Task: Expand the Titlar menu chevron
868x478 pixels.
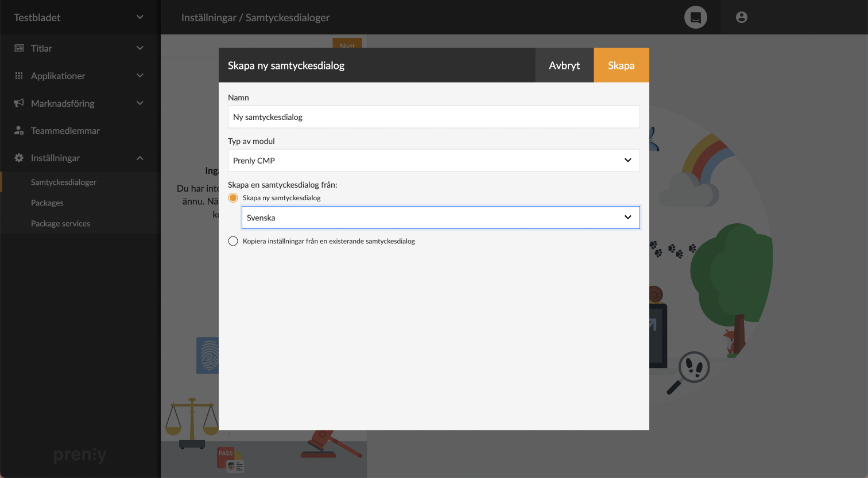Action: [139, 48]
